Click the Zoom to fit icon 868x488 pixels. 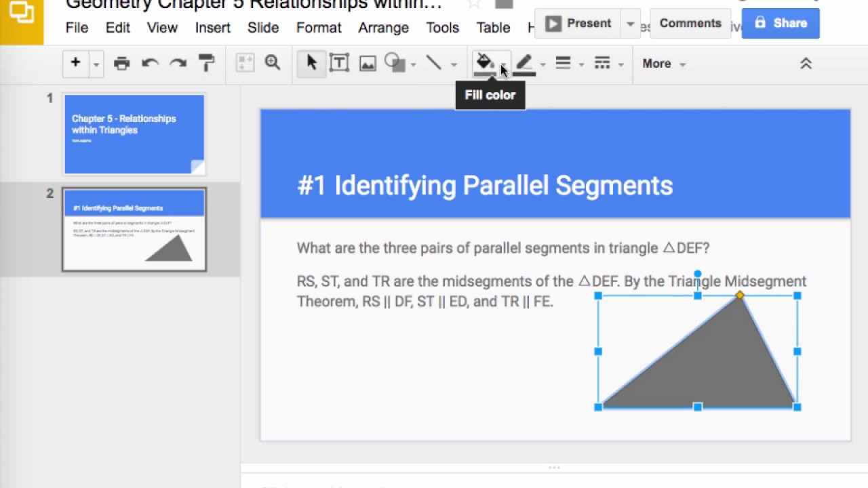pos(244,64)
